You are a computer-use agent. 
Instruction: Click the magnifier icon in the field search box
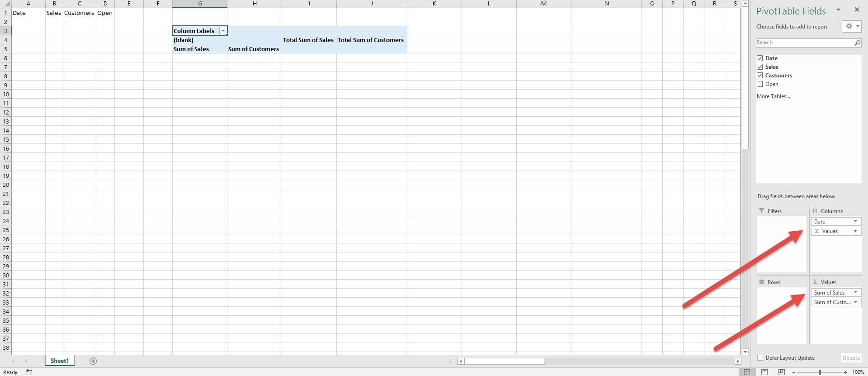tap(857, 43)
